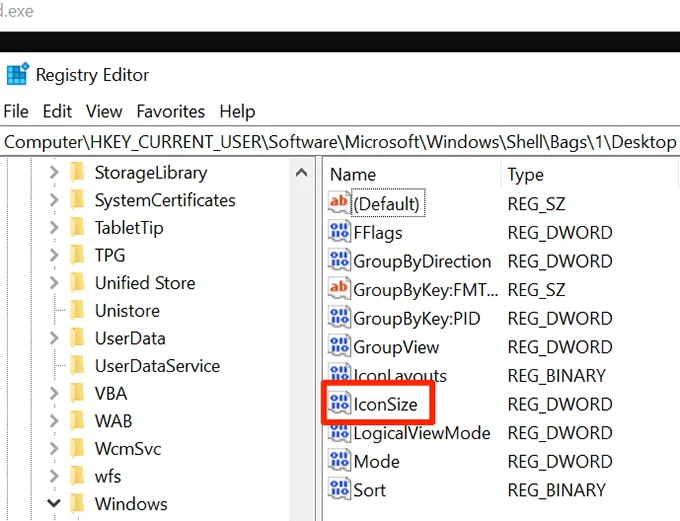The width and height of the screenshot is (680, 521).
Task: Expand the TabletTip key
Action: click(x=54, y=228)
